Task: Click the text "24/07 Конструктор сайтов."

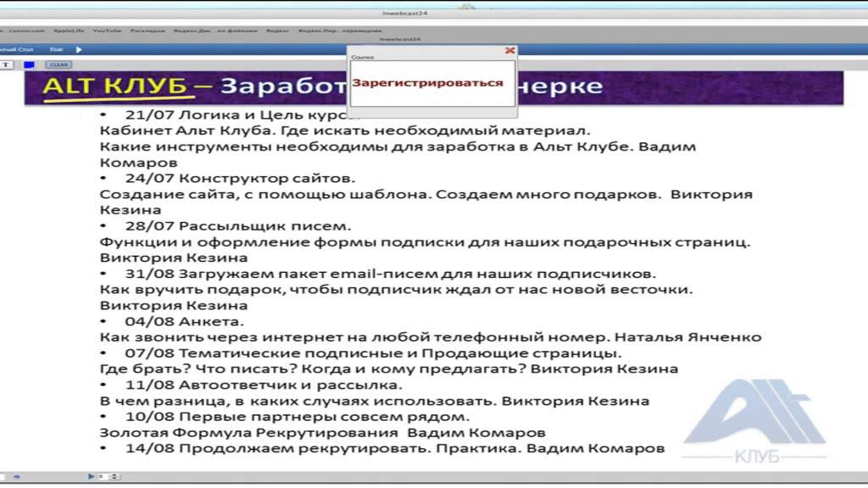Action: pyautogui.click(x=240, y=178)
